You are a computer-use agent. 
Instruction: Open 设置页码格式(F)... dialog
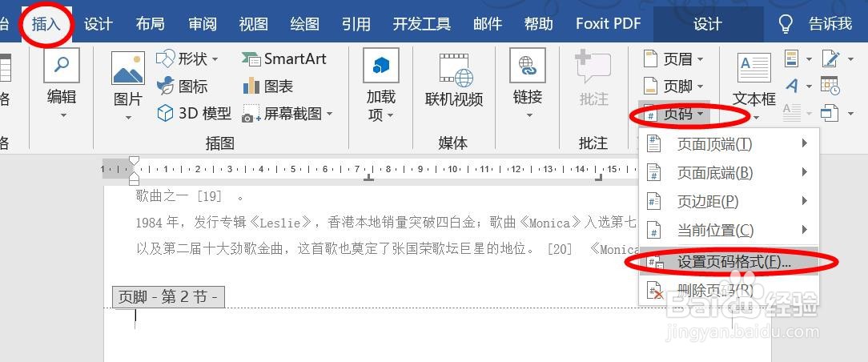729,261
